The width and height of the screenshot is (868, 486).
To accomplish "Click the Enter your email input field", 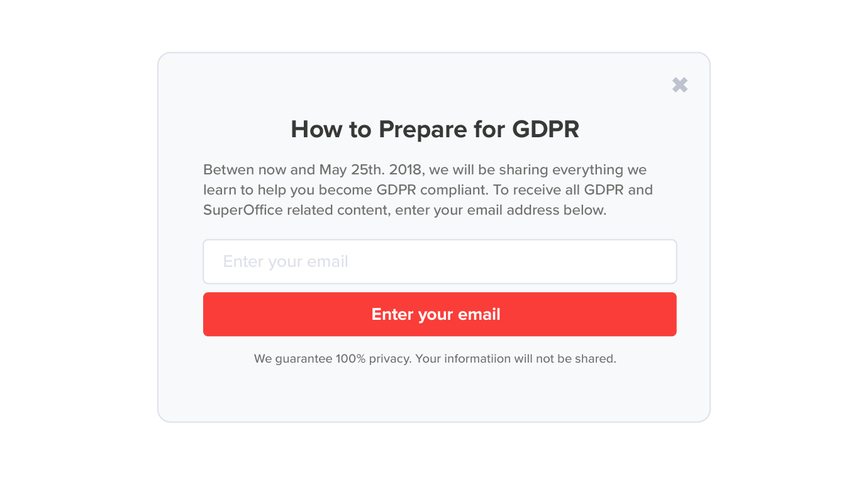I will [x=440, y=261].
